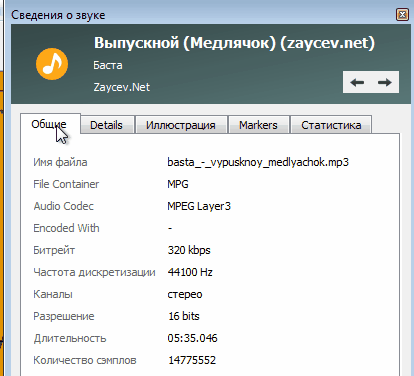Click the Частота дискретизации label
This screenshot has width=414, height=376.
94,272
